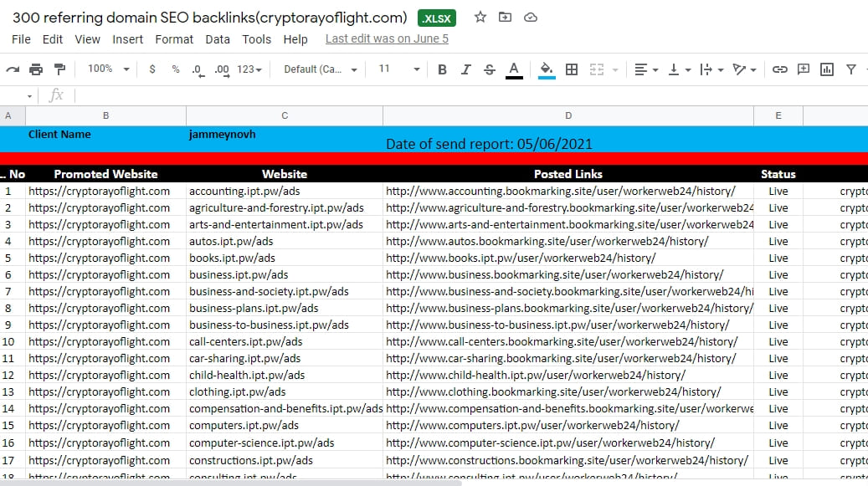868x486 pixels.
Task: Select the paint format tool
Action: point(59,69)
